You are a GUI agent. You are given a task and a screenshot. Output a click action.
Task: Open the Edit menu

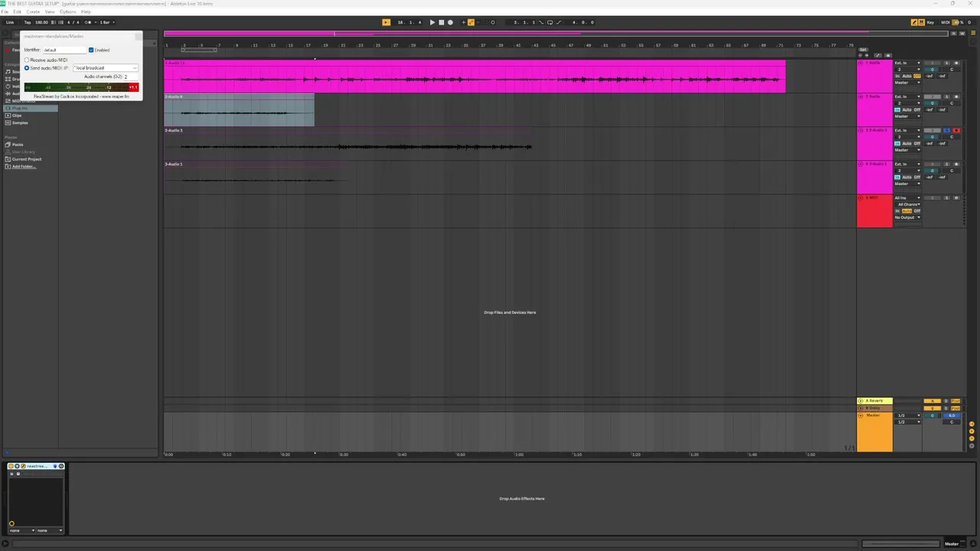click(17, 11)
